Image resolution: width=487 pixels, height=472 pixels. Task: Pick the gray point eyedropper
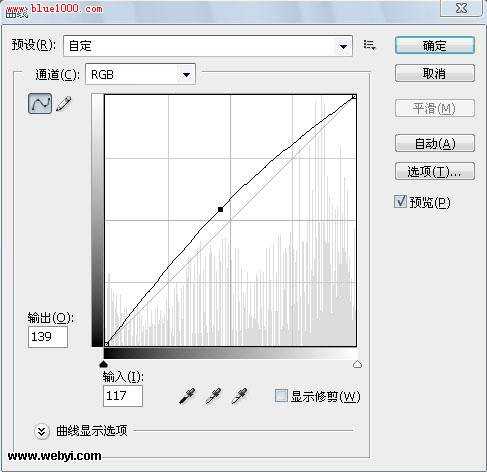[x=213, y=396]
